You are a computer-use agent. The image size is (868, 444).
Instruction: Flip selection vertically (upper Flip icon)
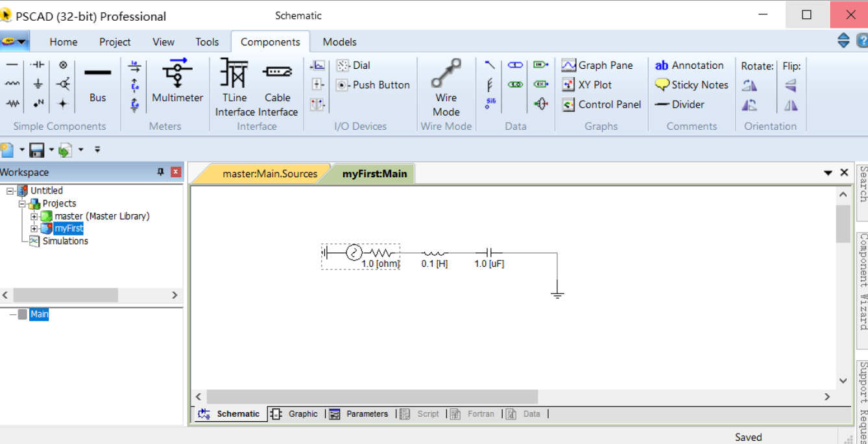[790, 85]
